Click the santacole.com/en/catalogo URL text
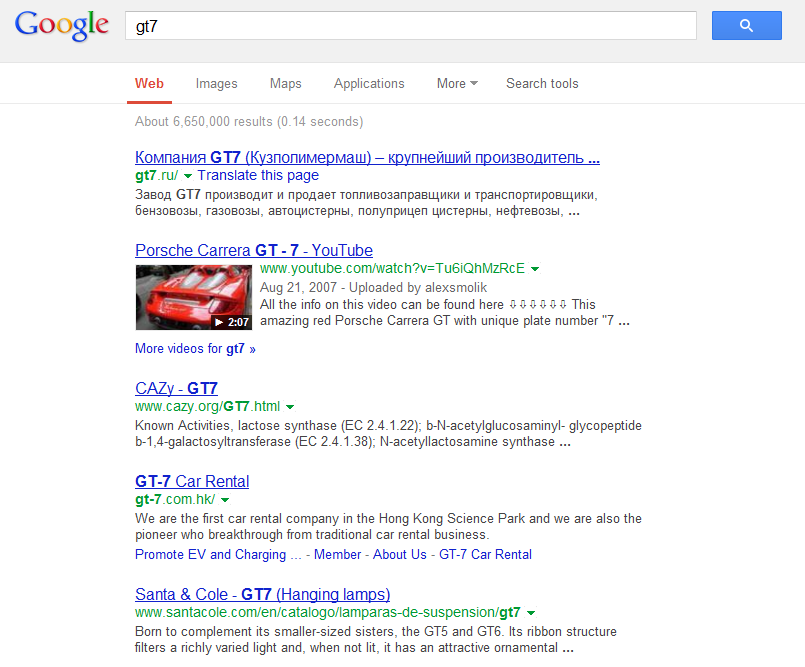 tap(328, 612)
